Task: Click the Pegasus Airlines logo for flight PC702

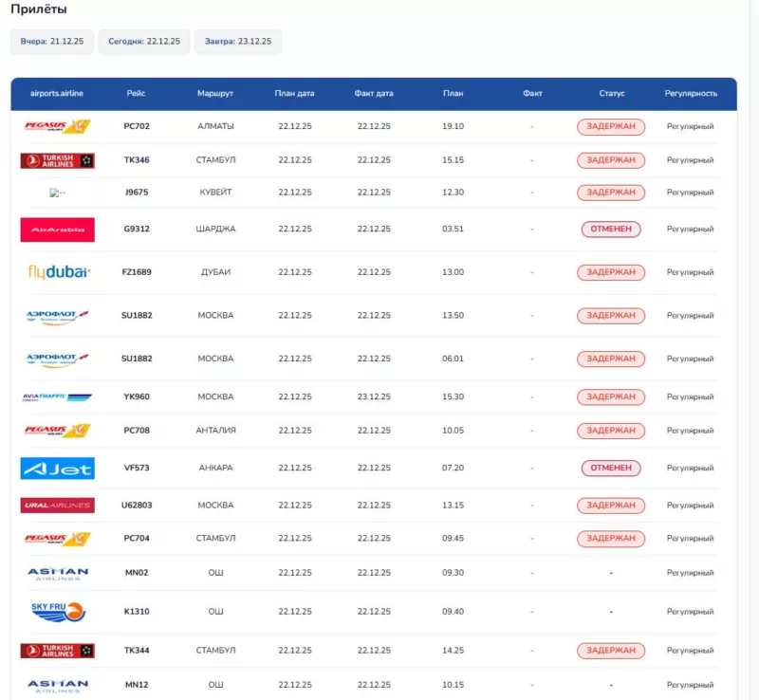Action: pos(57,126)
